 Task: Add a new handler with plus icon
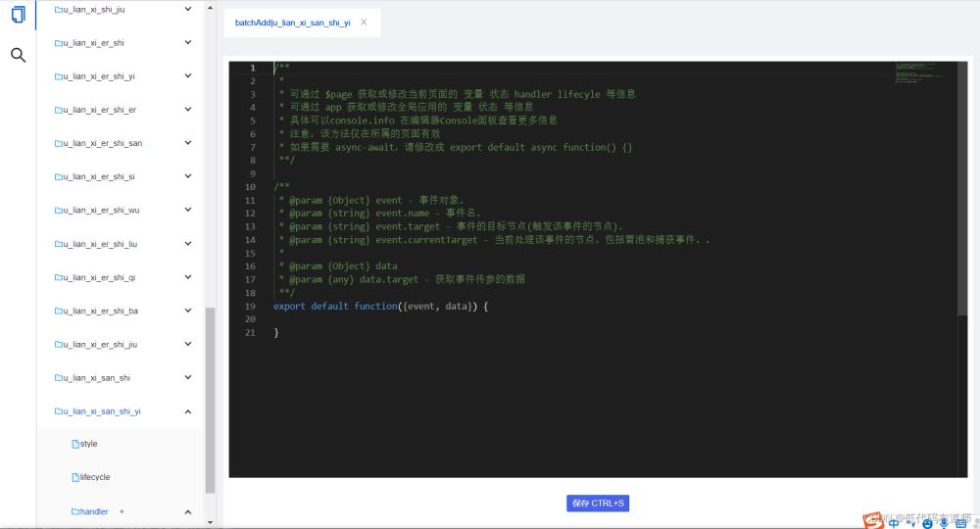[x=122, y=511]
